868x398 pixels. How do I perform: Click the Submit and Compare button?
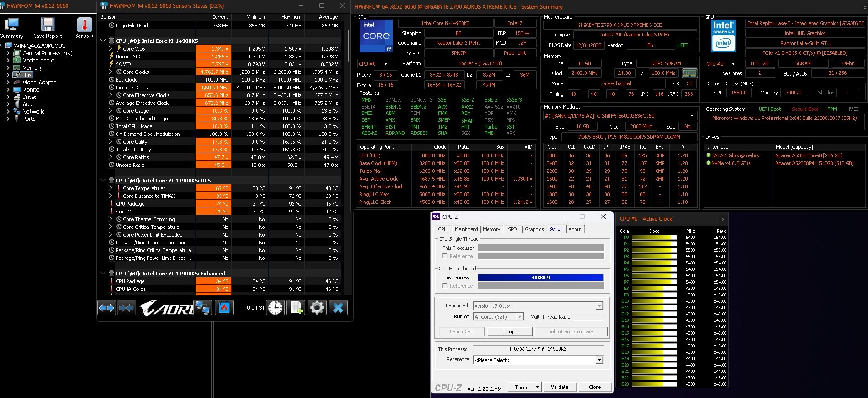[570, 331]
